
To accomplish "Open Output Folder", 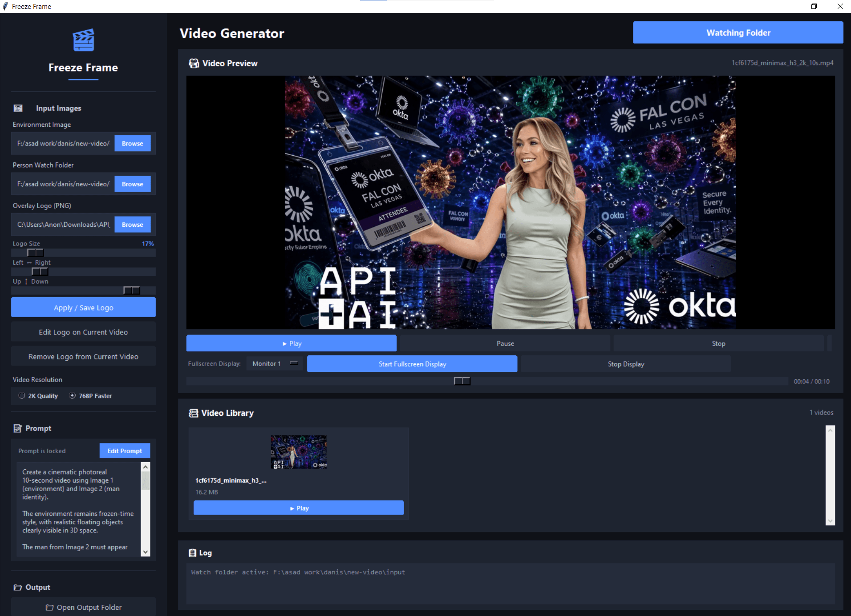I will tap(83, 608).
